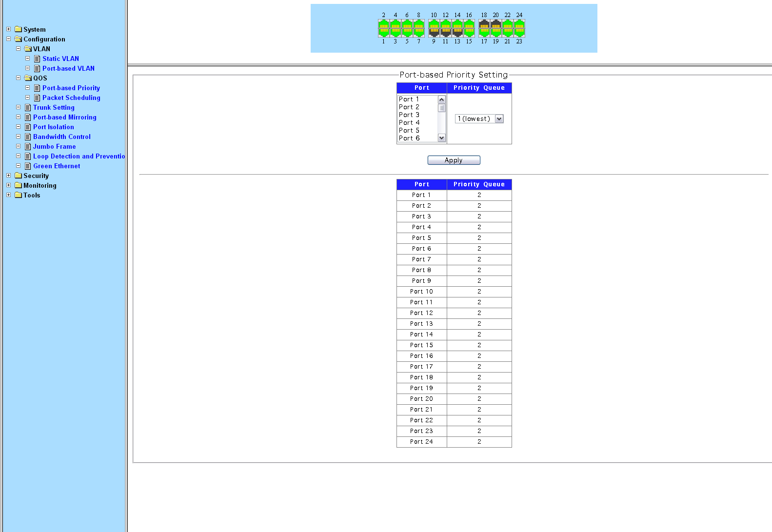Collapse the Configuration tree node
Image resolution: width=772 pixels, height=532 pixels.
(x=8, y=39)
